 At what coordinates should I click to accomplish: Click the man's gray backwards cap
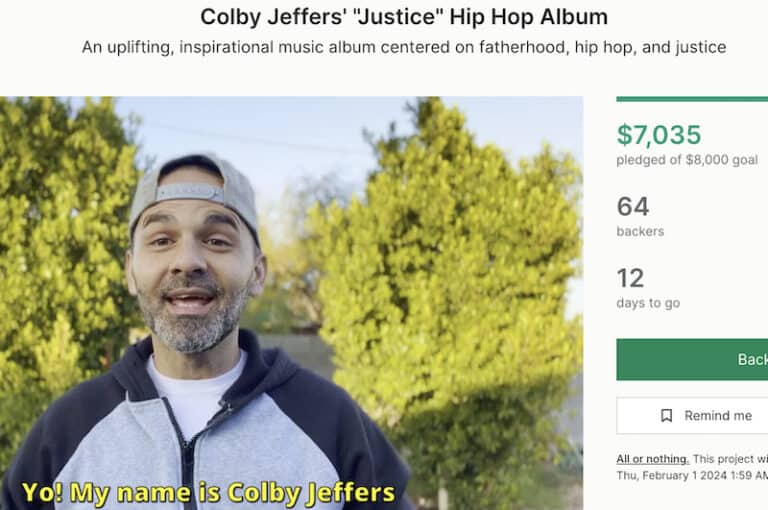[195, 185]
